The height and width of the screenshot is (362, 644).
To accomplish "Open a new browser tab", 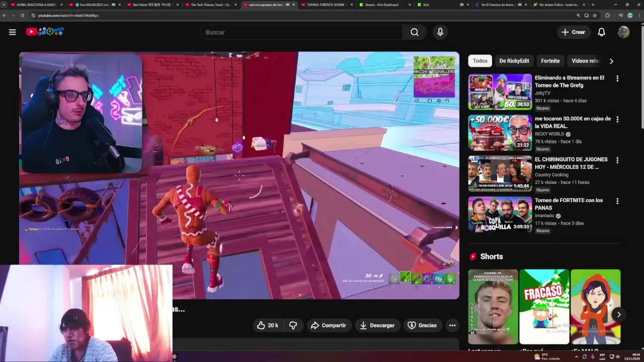I will point(593,5).
